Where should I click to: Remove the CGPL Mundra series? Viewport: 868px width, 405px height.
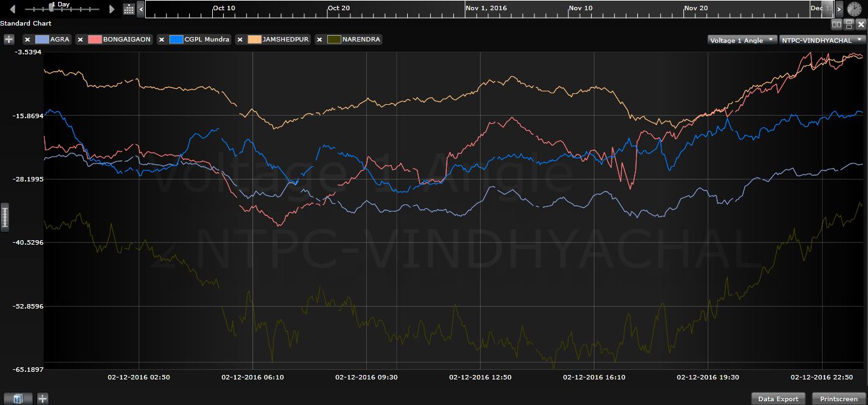click(162, 40)
